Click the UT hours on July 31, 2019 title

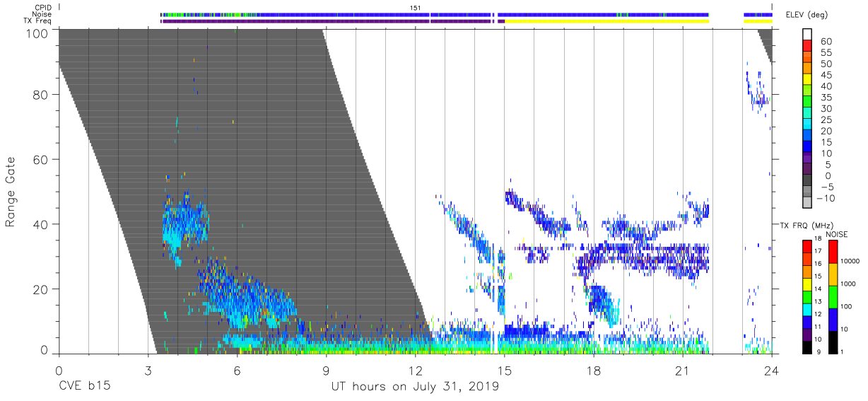coord(415,387)
